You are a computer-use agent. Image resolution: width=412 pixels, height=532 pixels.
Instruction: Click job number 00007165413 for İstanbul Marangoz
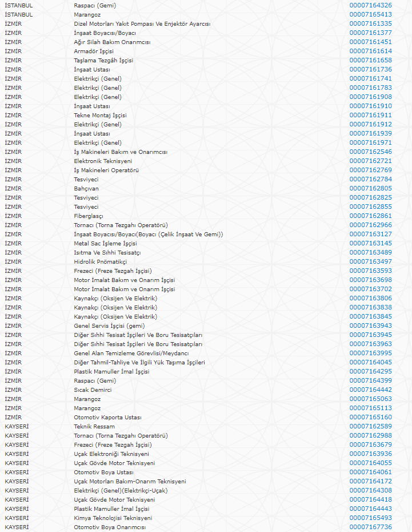[x=370, y=14]
